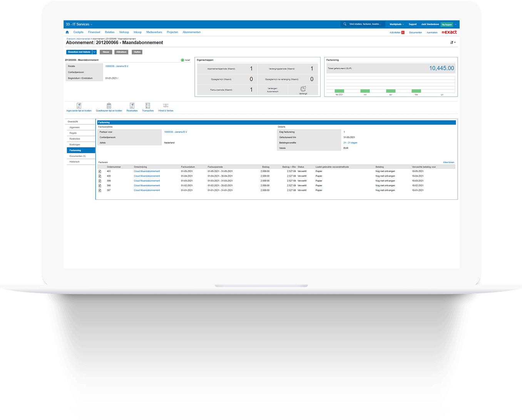Open the Relaties menu
Screen dimensions: 522x420
(110, 32)
